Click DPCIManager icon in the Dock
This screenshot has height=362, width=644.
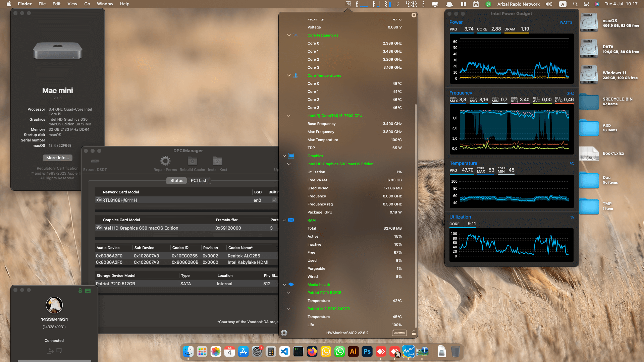(x=422, y=352)
